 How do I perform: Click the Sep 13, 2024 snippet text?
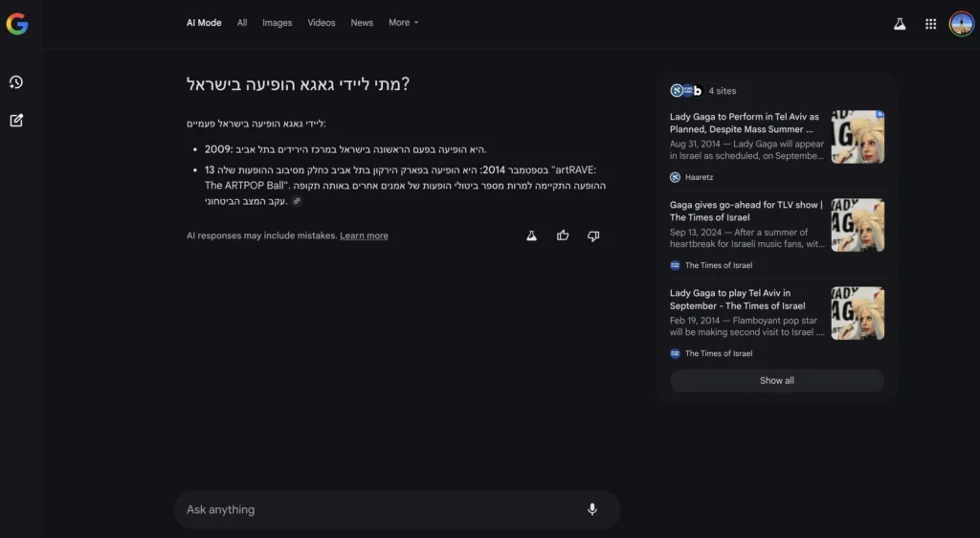(x=746, y=238)
